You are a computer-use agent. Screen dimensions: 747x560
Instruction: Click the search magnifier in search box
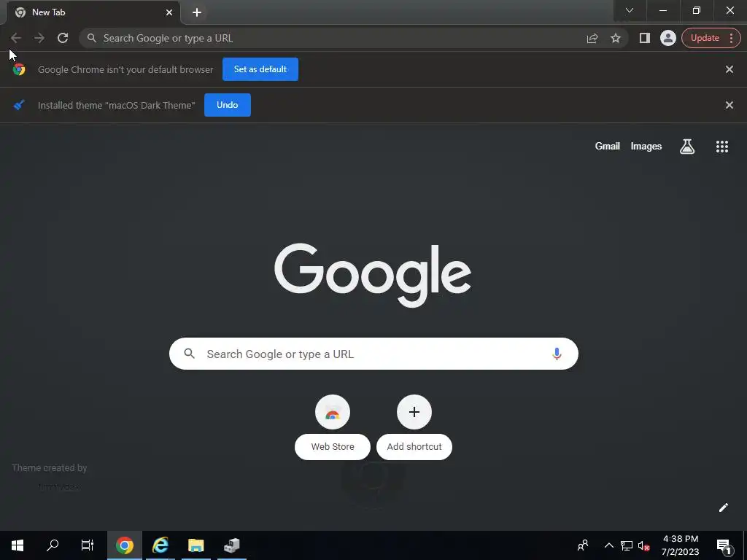(189, 354)
